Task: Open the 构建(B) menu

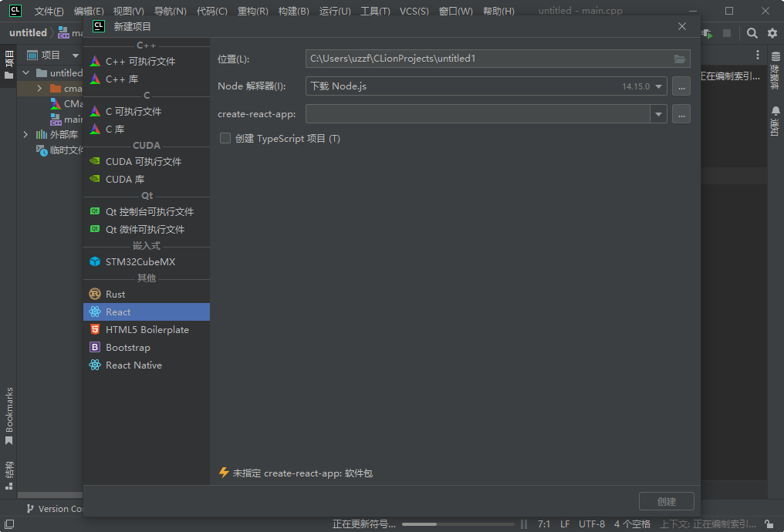Action: click(293, 11)
